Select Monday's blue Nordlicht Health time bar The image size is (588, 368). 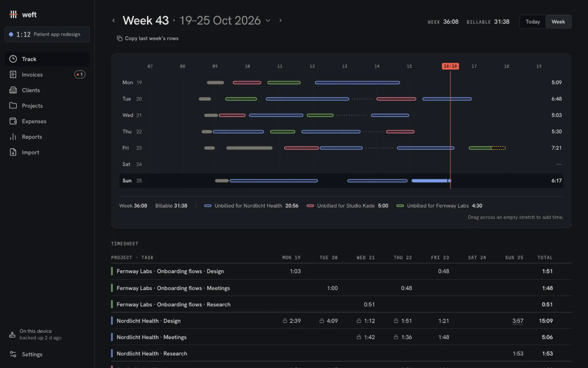[x=357, y=82]
